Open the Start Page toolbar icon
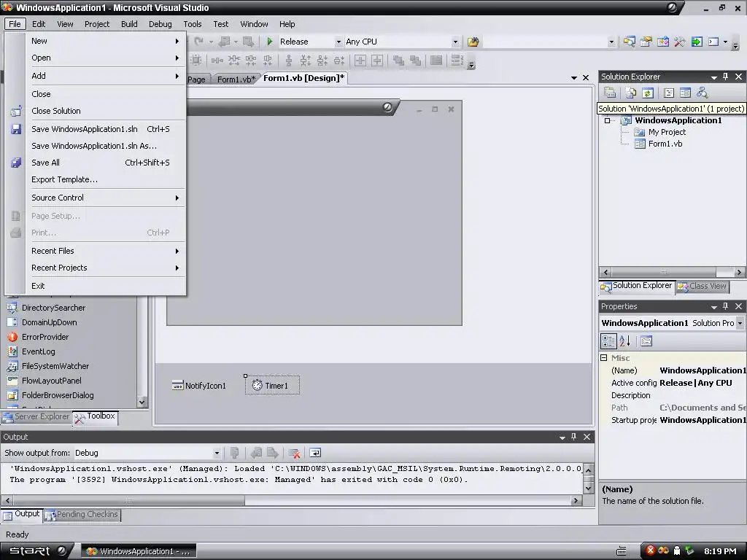The image size is (747, 560). [x=697, y=42]
